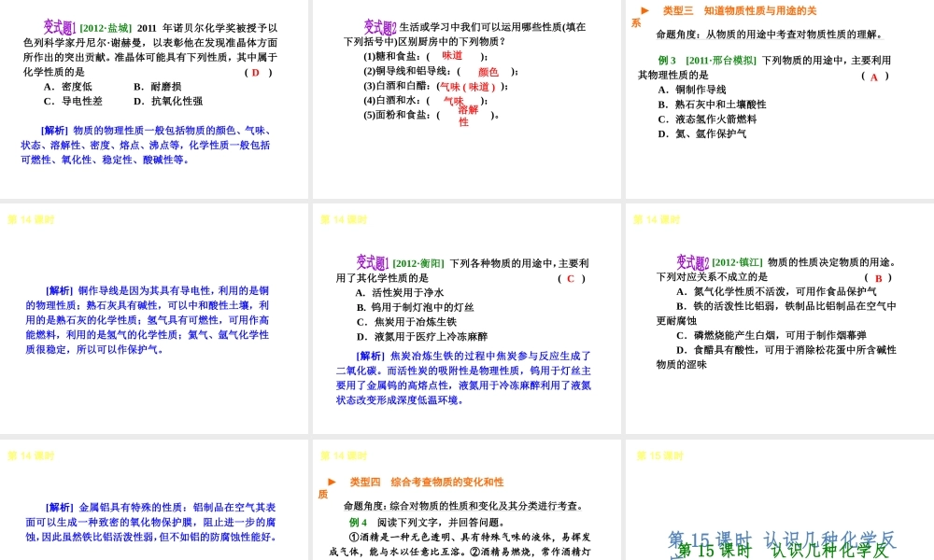Image resolution: width=934 pixels, height=560 pixels.
Task: Click the 解析 paragraph about 金属铝
Action: (x=150, y=522)
